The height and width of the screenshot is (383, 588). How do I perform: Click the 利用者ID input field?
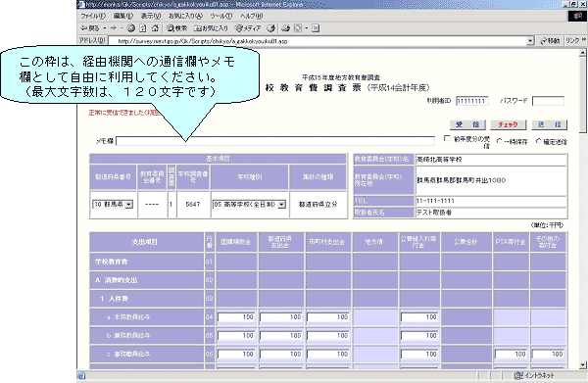(472, 101)
